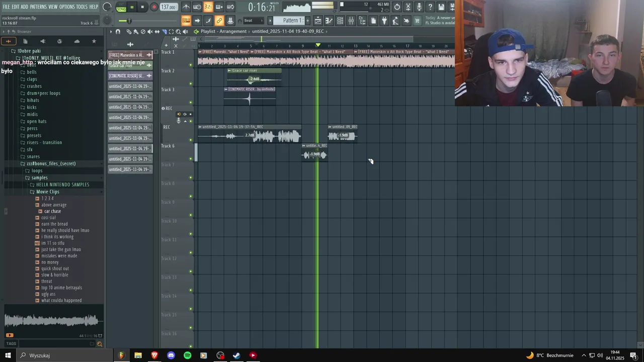Screen dimensions: 644x362
Task: Toggle the playlist magnet snap icon
Action: [x=118, y=31]
